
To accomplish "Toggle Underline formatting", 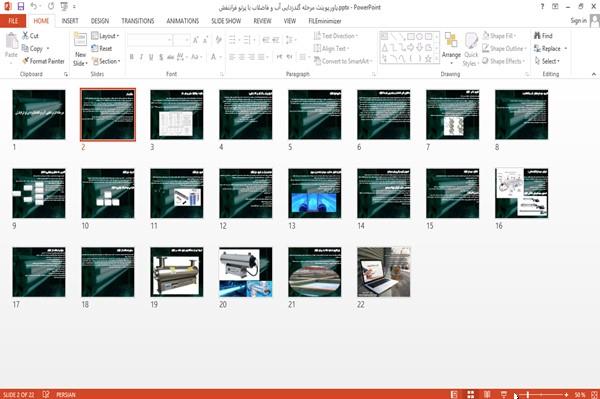I will coord(151,57).
